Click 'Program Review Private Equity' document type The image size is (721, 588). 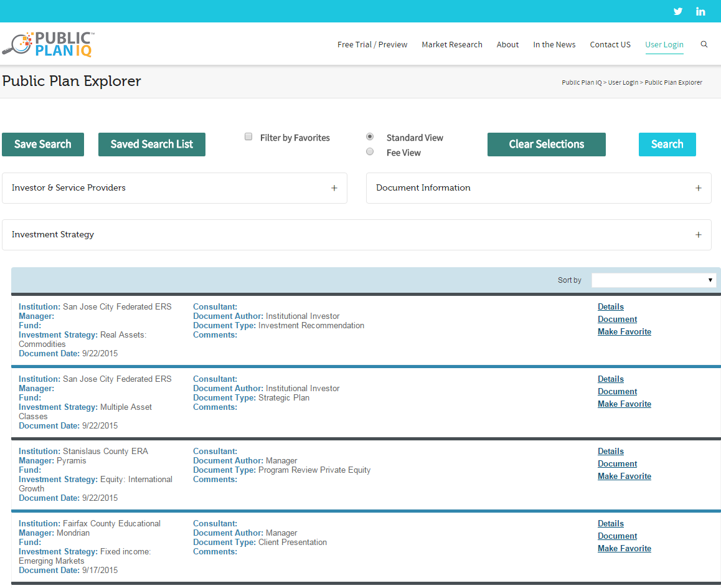[x=314, y=470]
